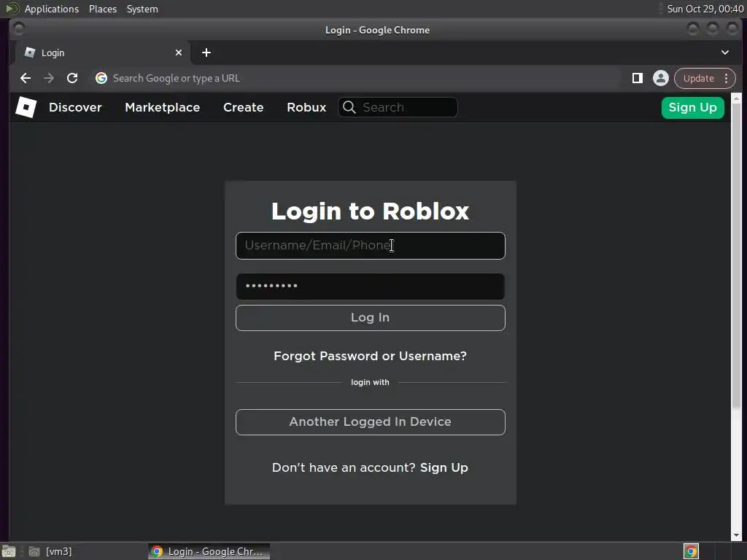Image resolution: width=747 pixels, height=560 pixels.
Task: Open Marketplace in Roblox navigation
Action: click(163, 107)
